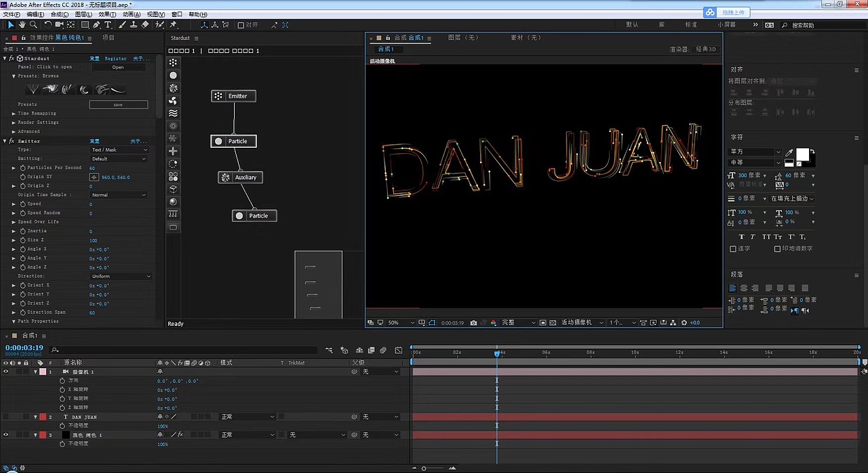Select the Brush tool
The height and width of the screenshot is (473, 868).
coord(122,25)
